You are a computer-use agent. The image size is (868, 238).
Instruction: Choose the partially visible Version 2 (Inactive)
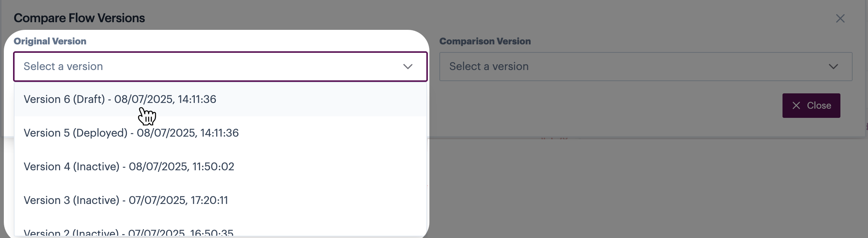tap(128, 232)
